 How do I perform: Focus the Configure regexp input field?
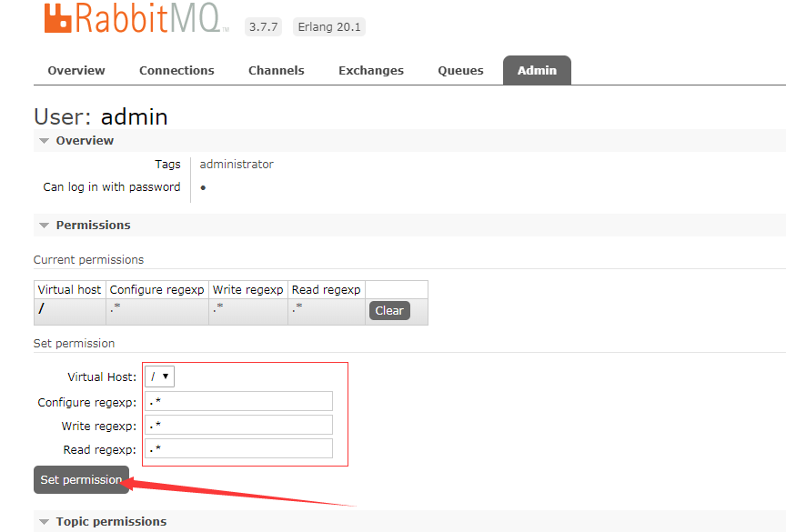(x=238, y=401)
